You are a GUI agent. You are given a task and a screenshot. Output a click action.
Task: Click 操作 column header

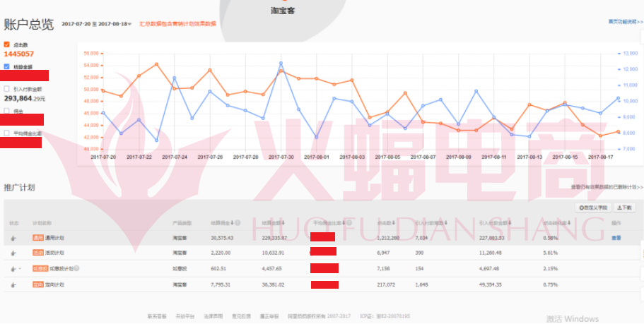(x=616, y=223)
